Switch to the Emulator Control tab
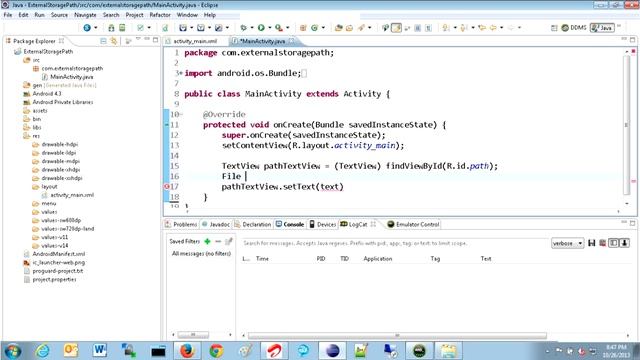 pyautogui.click(x=413, y=224)
